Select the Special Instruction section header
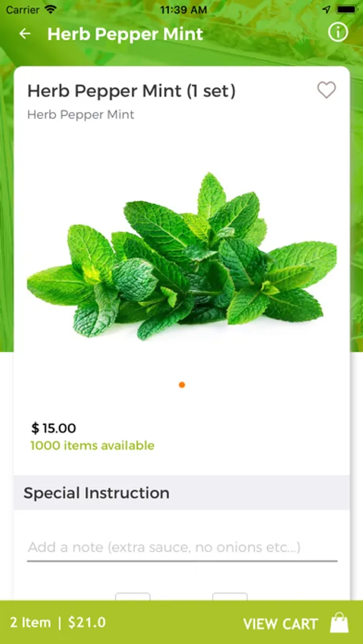The height and width of the screenshot is (644, 363). (x=182, y=493)
